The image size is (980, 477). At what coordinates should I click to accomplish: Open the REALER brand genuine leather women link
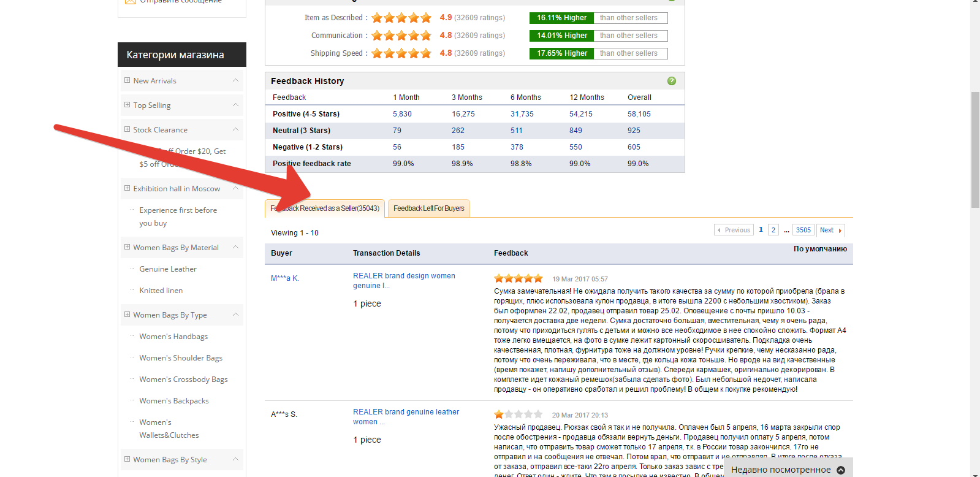406,417
